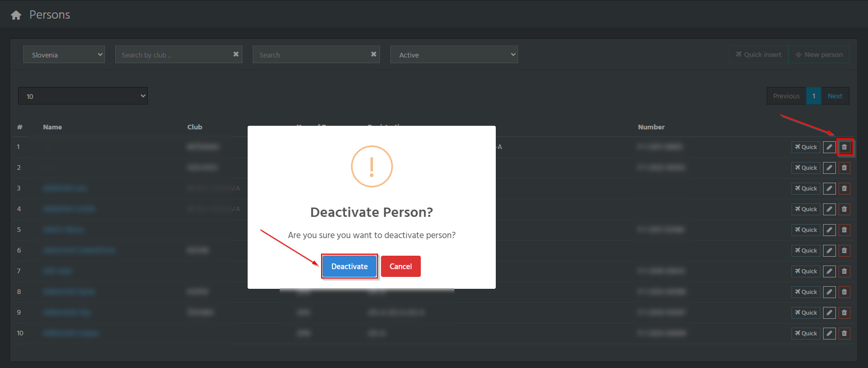The image size is (868, 368).
Task: Click the Persons page title
Action: [50, 14]
